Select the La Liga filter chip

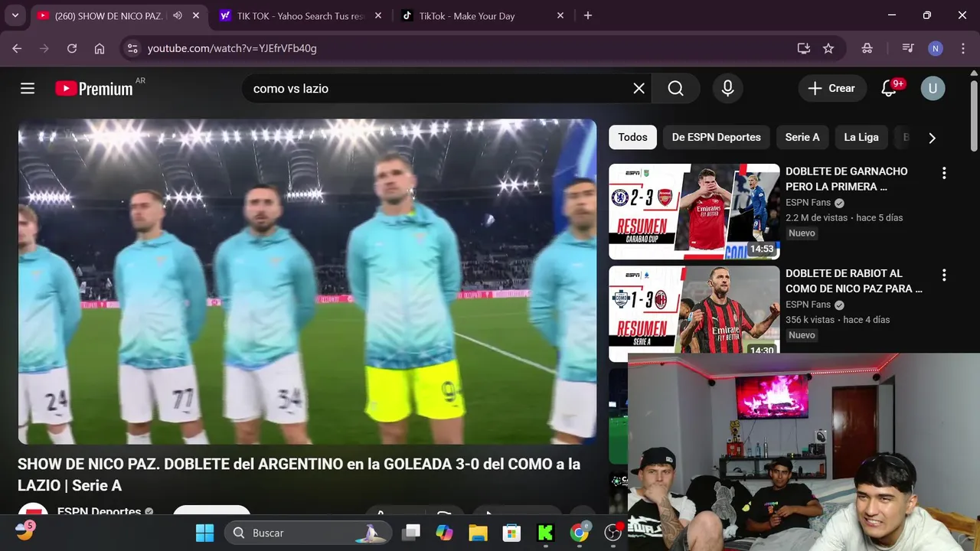tap(861, 137)
